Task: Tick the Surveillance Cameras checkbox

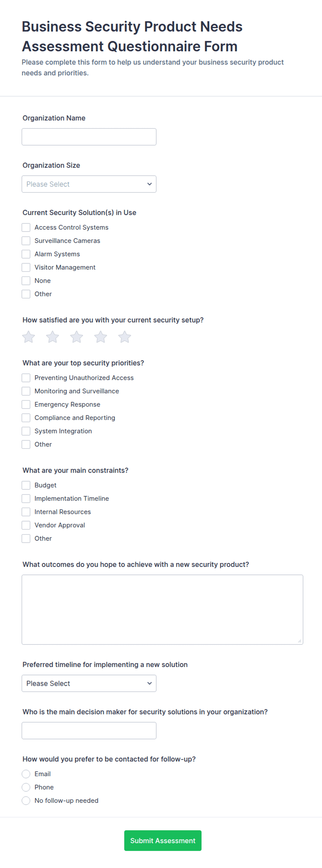Action: coord(26,241)
